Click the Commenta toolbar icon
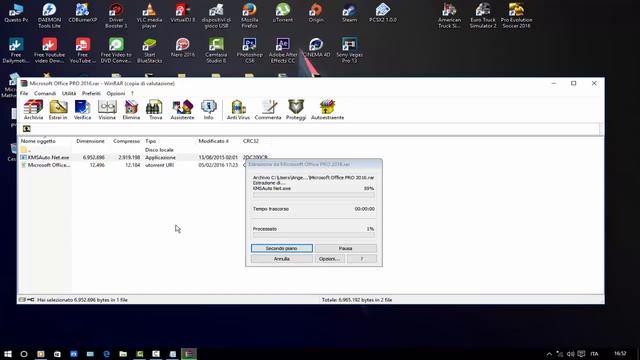640x360 pixels. coord(268,110)
